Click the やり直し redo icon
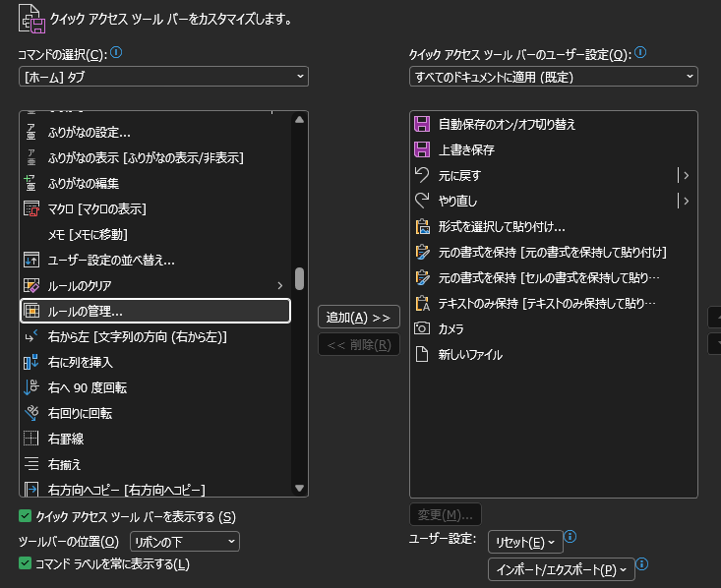Screen dimensions: 721x588 point(422,201)
